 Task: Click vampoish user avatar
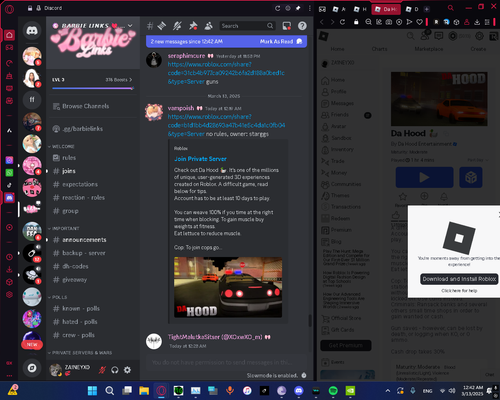click(154, 112)
